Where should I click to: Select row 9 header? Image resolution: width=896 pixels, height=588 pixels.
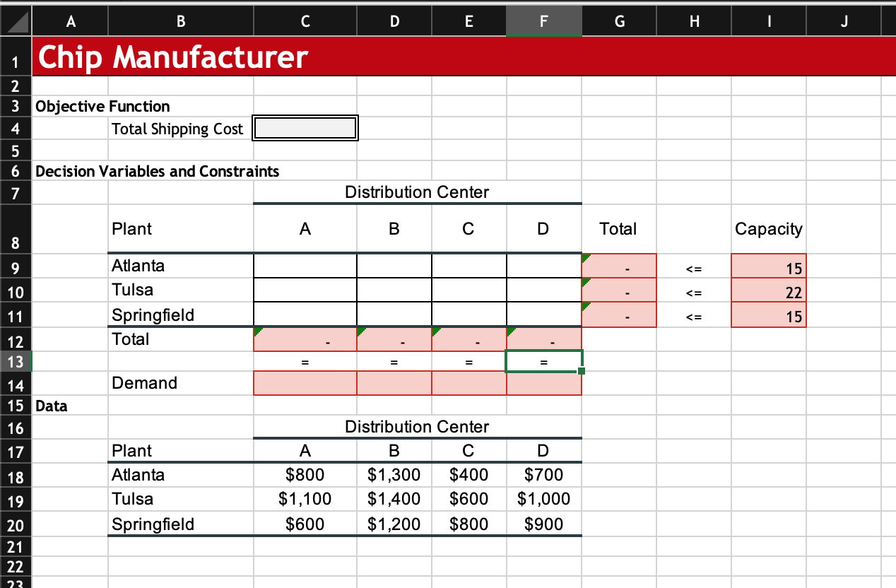click(16, 266)
